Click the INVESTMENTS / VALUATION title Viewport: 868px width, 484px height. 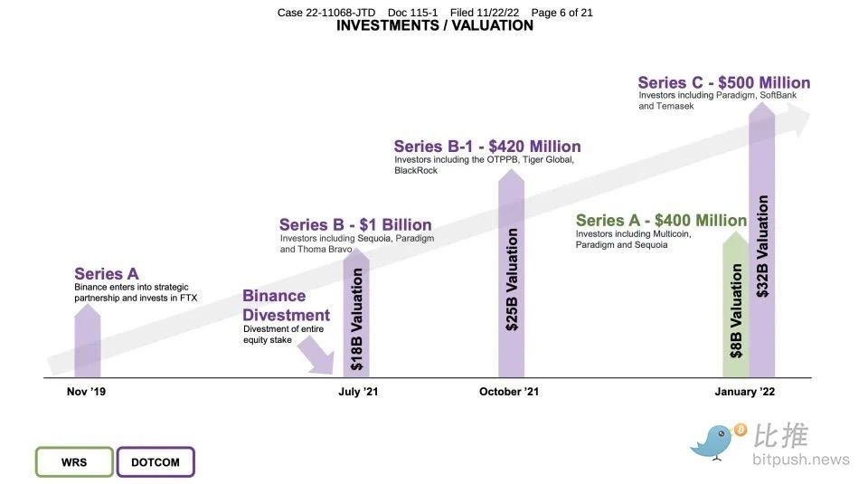pos(435,25)
